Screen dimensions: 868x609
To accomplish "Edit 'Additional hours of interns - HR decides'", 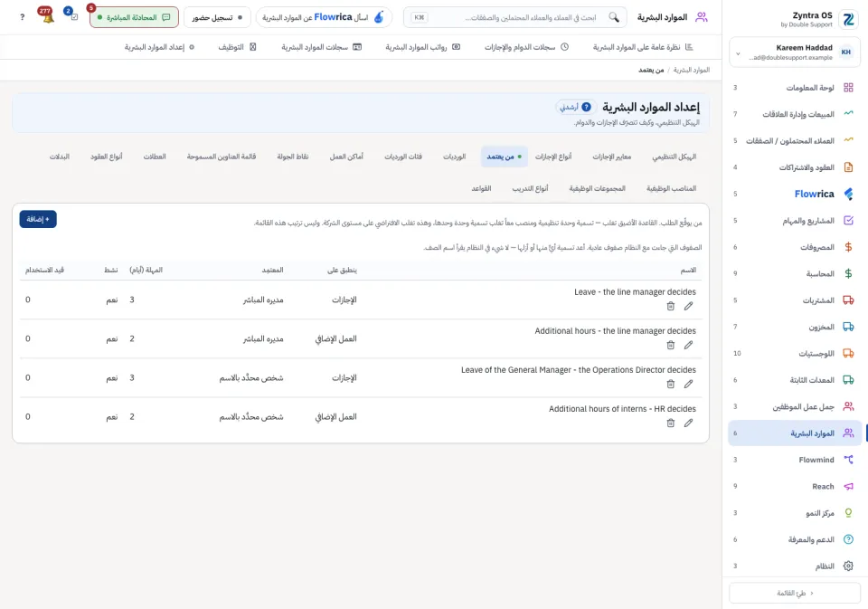I will pos(688,423).
